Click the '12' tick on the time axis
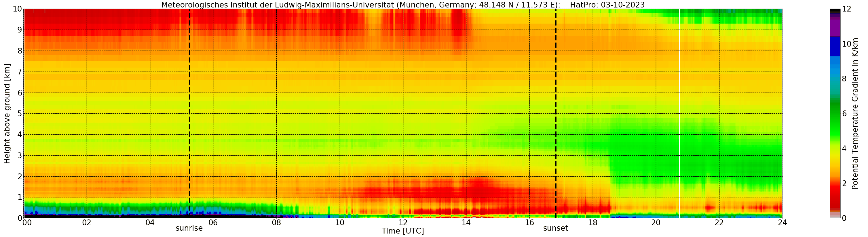Screen dimensions: 868x237 tap(403, 223)
